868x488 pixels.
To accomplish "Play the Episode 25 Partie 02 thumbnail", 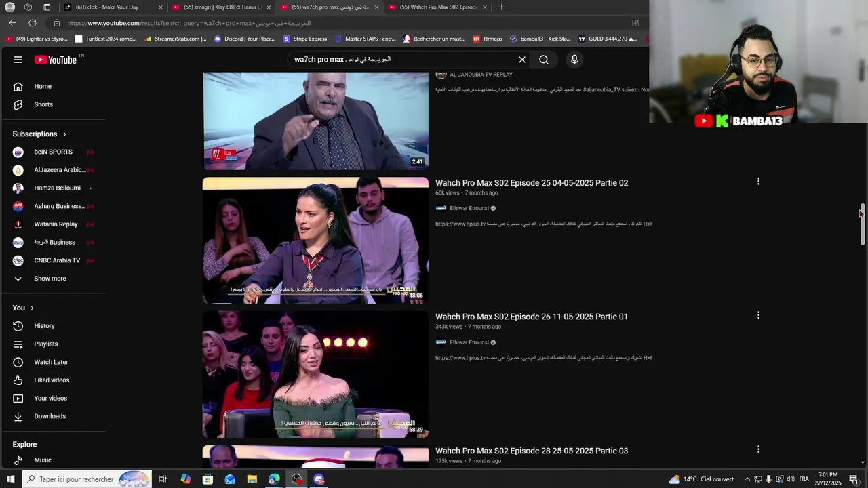I will tap(315, 241).
